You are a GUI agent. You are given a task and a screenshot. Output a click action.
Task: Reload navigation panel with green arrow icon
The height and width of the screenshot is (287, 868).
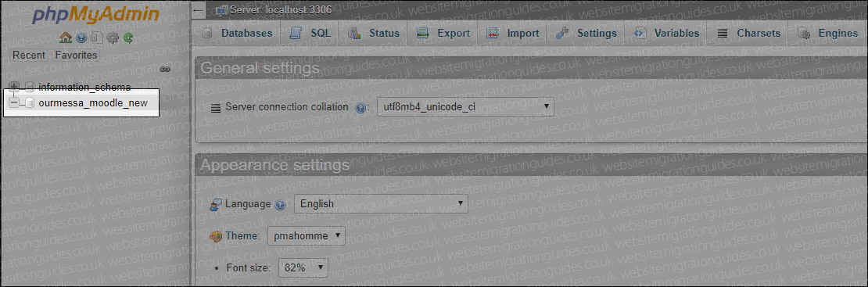coord(128,38)
